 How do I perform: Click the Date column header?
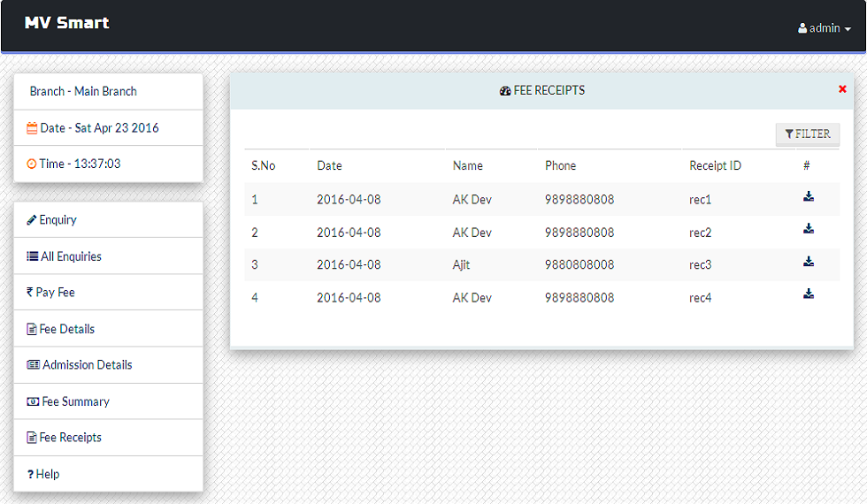(329, 165)
